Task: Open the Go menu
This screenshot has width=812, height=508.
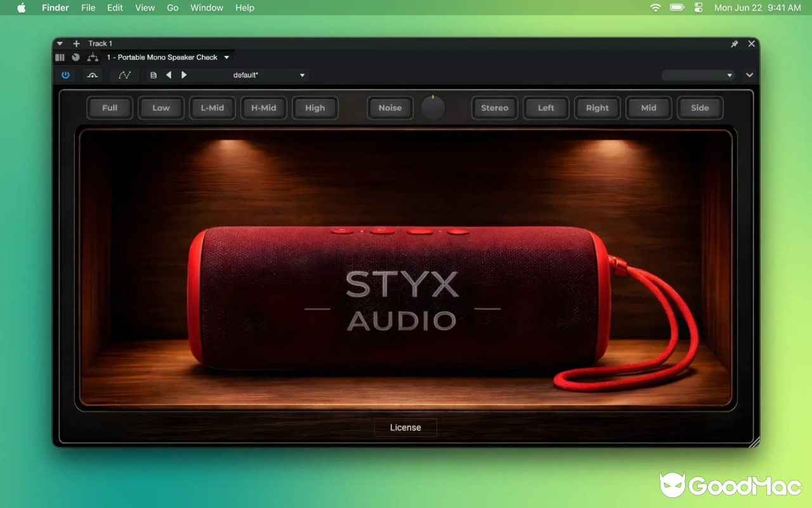Action: click(x=173, y=8)
